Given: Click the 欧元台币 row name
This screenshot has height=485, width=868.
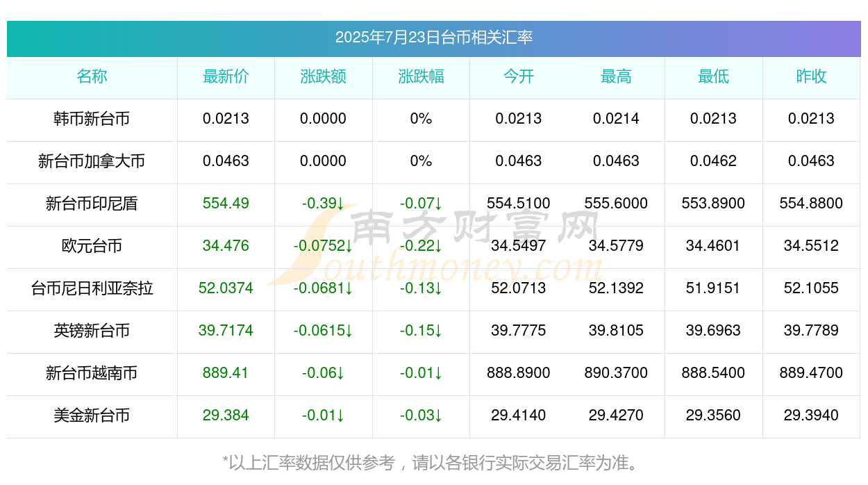Looking at the screenshot, I should click(92, 246).
